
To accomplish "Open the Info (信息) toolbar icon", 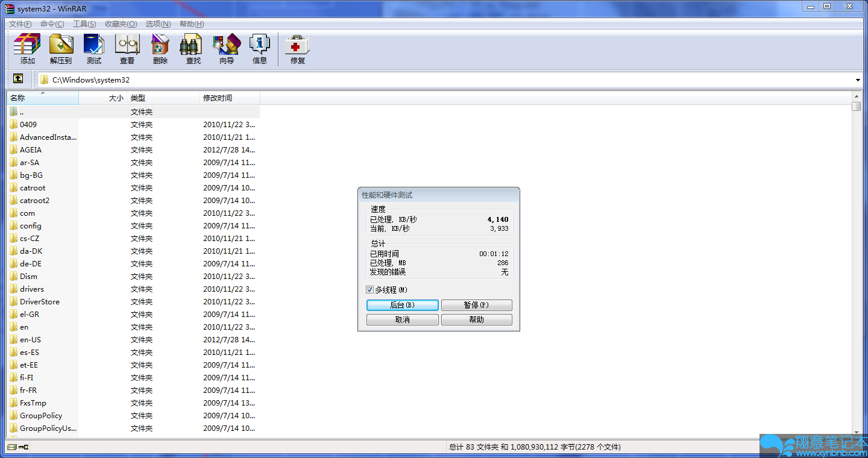I will pos(260,49).
